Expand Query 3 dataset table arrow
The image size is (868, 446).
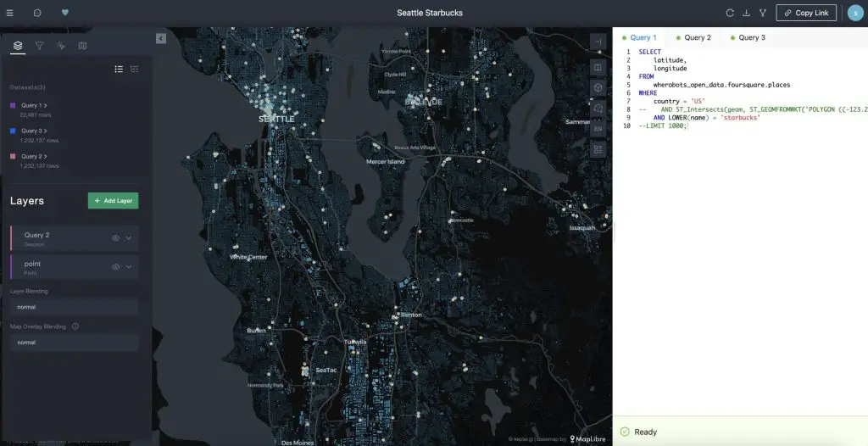coord(46,131)
